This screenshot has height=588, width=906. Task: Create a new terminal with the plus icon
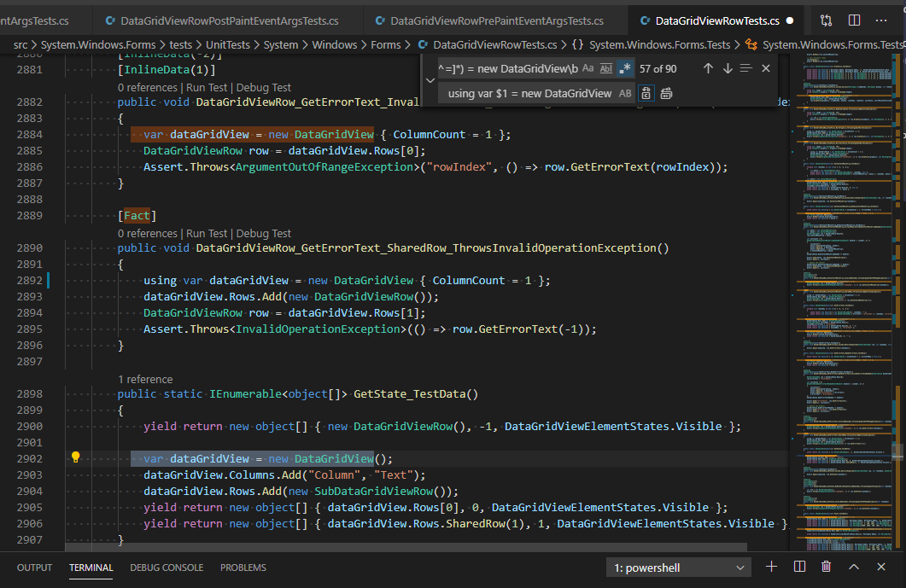(772, 566)
